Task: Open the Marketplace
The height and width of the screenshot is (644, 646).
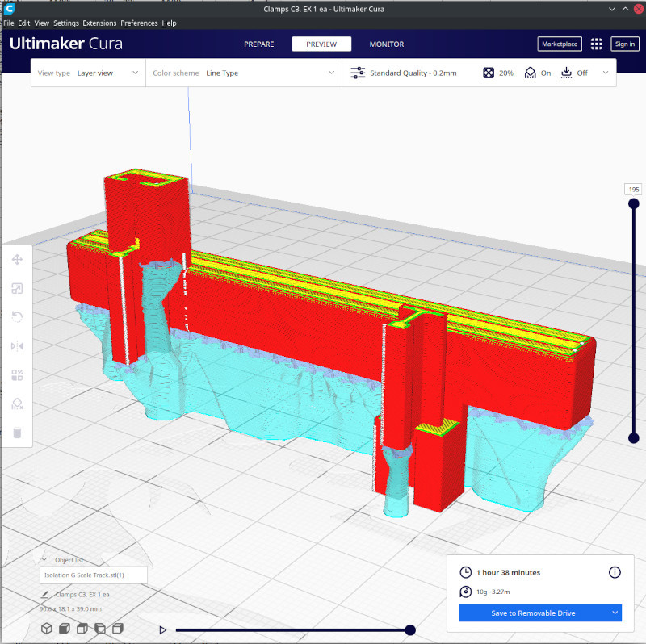Action: [560, 44]
